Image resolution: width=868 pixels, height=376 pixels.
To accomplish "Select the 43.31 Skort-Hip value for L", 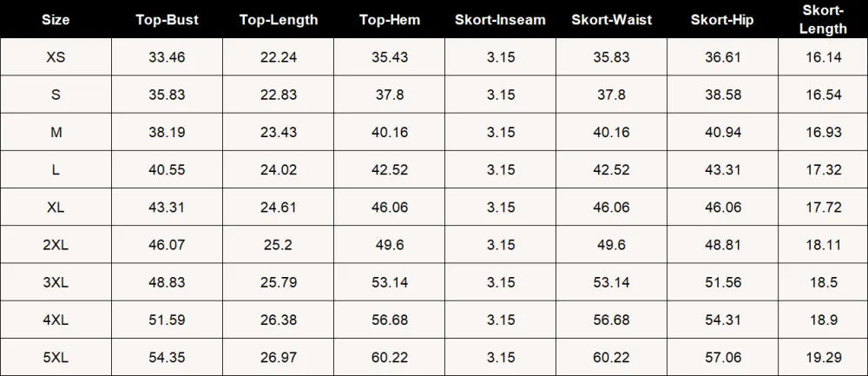I will [x=722, y=169].
